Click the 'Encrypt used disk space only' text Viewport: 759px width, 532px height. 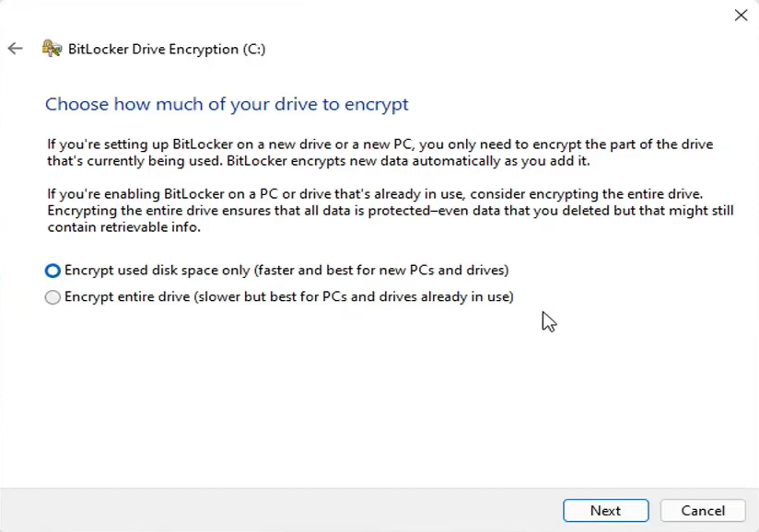point(157,271)
